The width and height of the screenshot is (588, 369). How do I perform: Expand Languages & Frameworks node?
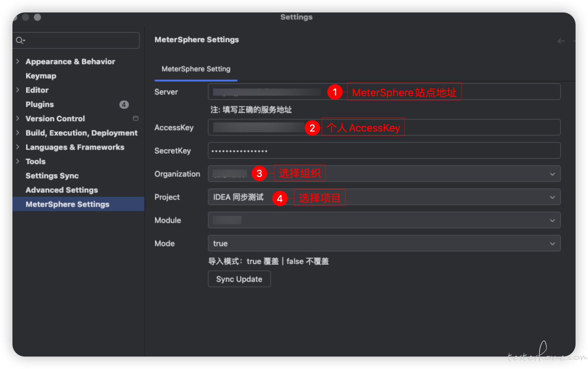tap(18, 147)
